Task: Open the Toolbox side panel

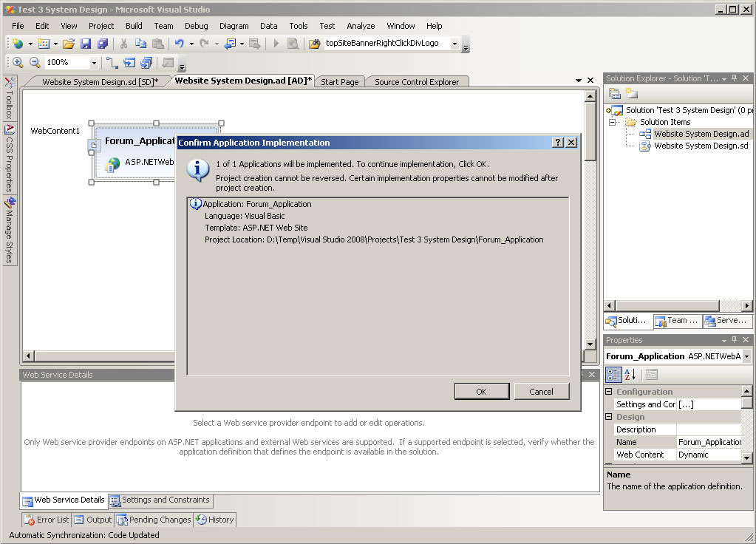Action: pos(9,98)
